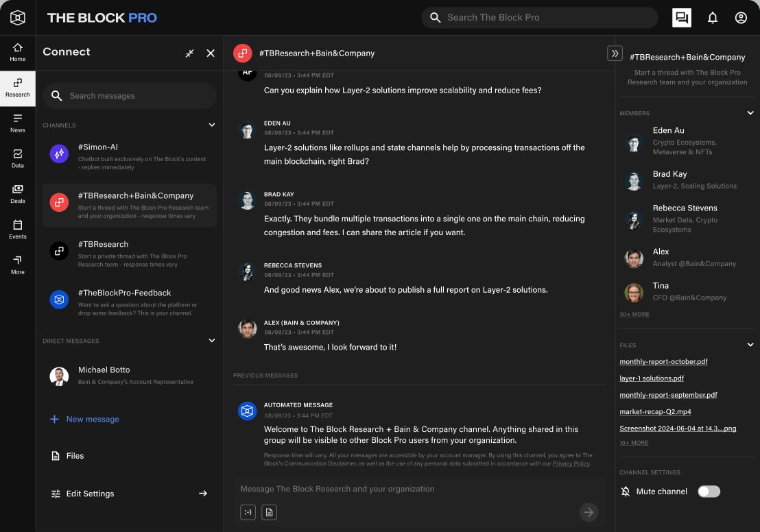
Task: Send the message with the arrow button
Action: (589, 512)
